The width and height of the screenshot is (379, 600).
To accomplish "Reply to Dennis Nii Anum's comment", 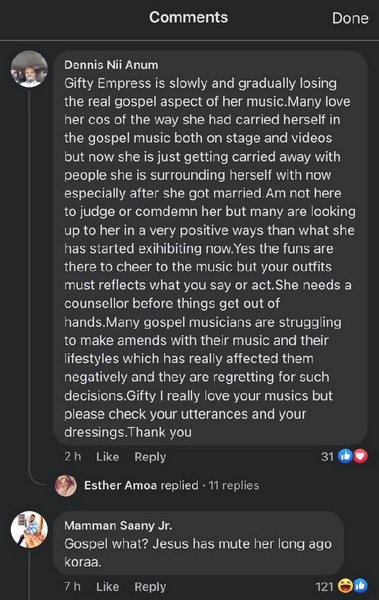I will click(150, 457).
